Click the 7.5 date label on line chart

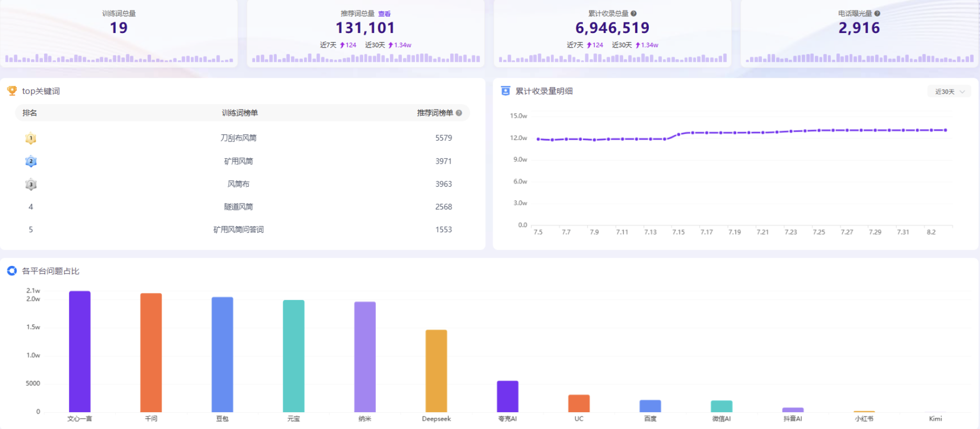click(538, 232)
